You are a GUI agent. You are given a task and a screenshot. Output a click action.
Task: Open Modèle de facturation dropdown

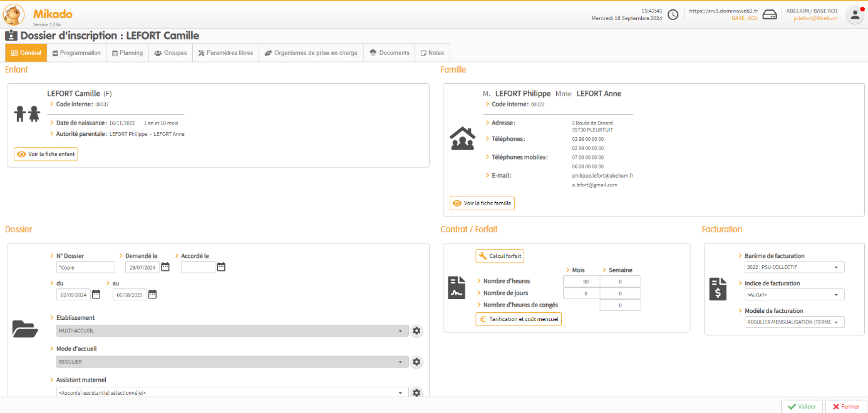tap(794, 322)
